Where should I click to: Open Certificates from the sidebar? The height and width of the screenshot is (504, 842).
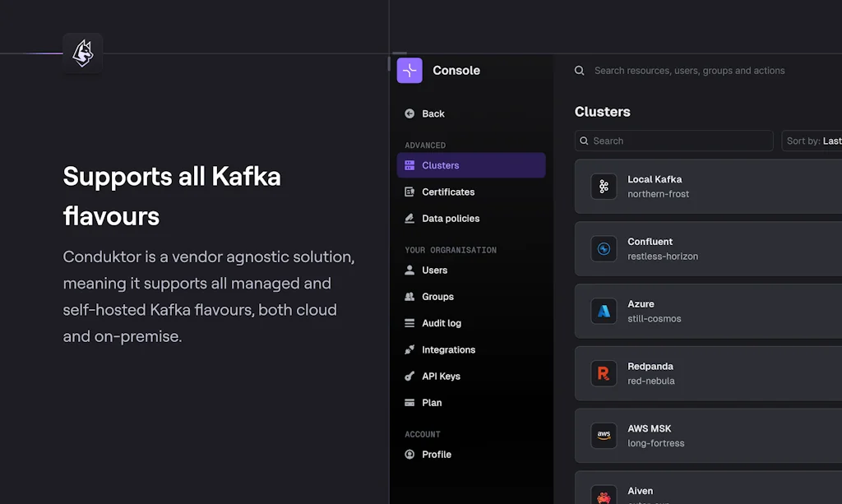click(x=447, y=192)
